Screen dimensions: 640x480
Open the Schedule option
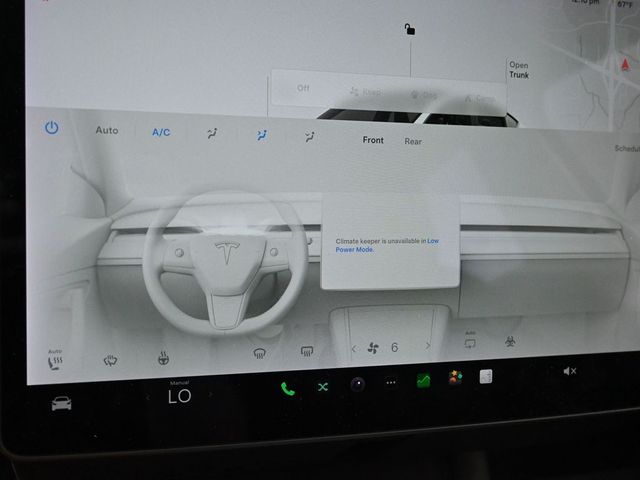click(627, 148)
